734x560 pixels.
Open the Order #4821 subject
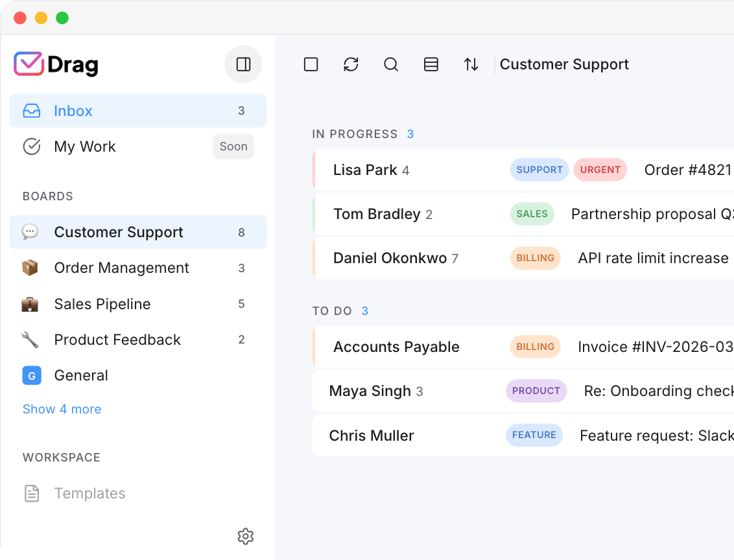click(688, 170)
